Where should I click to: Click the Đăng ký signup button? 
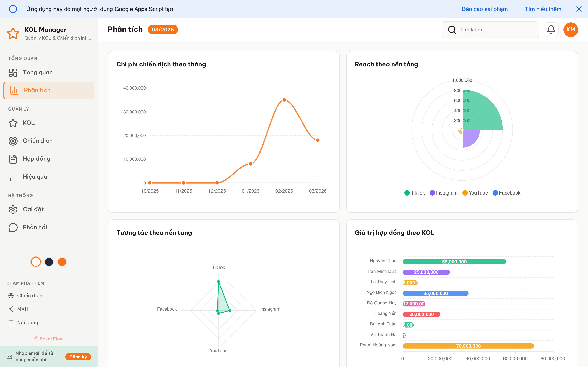[78, 357]
